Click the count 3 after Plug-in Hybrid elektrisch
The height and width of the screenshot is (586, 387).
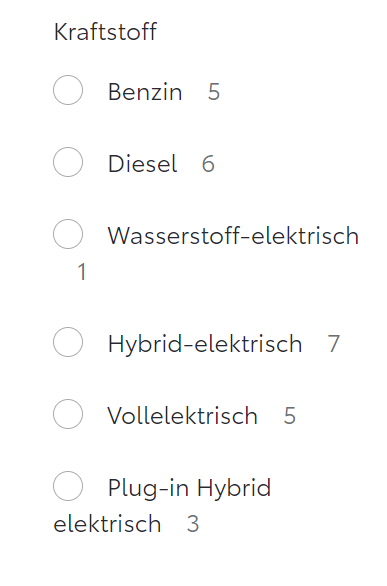pos(193,524)
